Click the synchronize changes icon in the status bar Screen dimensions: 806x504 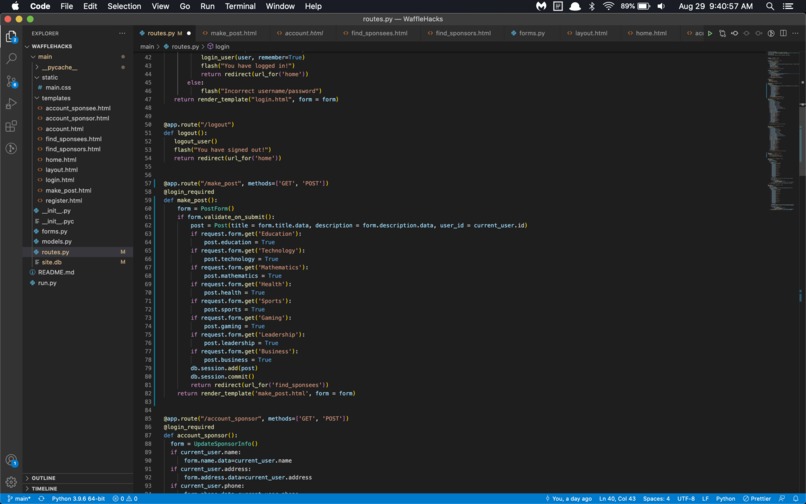[41, 499]
